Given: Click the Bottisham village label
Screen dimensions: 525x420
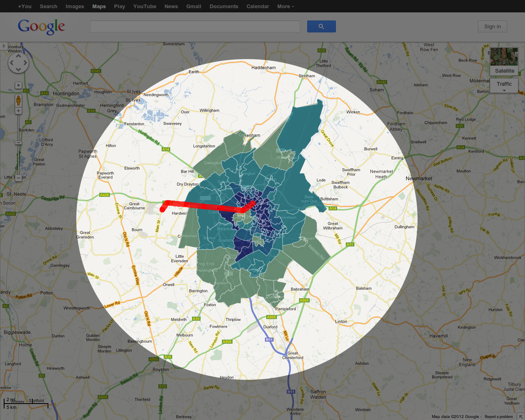Looking at the screenshot, I should pyautogui.click(x=329, y=199).
